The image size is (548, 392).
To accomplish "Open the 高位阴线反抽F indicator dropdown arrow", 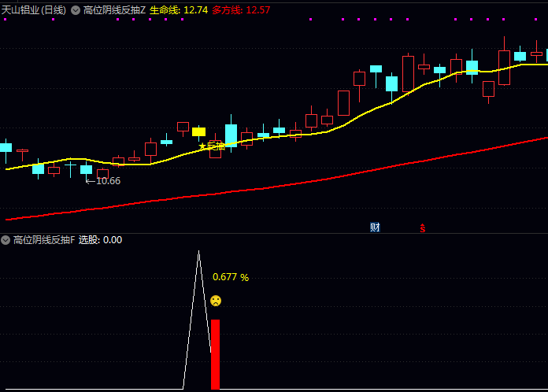I will coord(6,240).
